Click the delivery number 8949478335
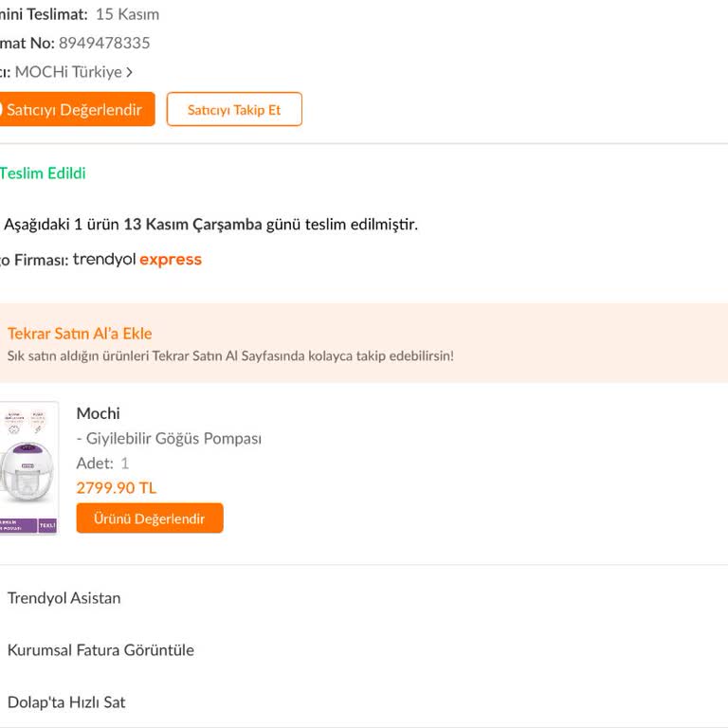 click(x=104, y=44)
